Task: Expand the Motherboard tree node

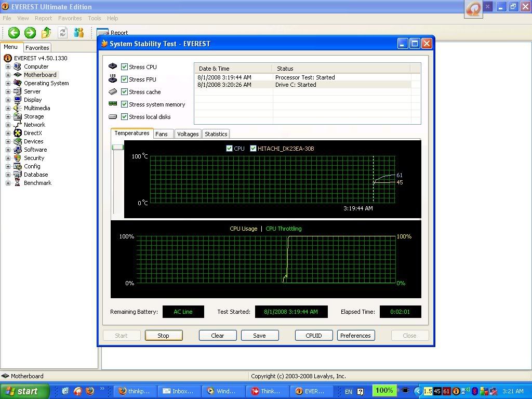Action: (8, 75)
